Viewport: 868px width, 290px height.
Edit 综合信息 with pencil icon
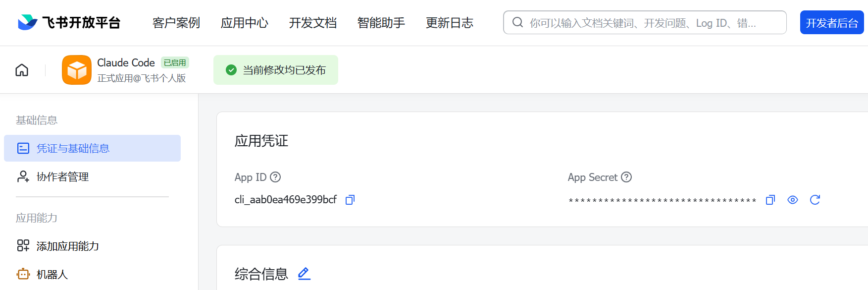click(304, 274)
